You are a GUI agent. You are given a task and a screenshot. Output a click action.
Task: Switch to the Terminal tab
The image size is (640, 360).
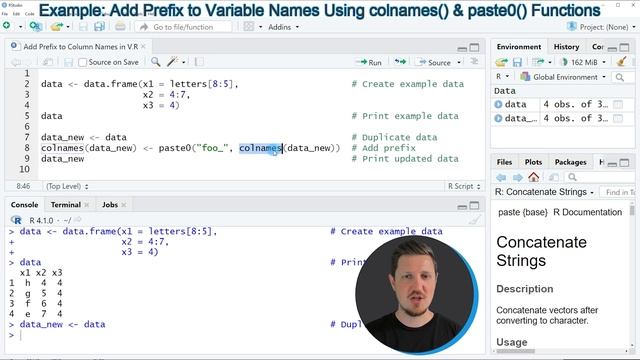(66, 205)
